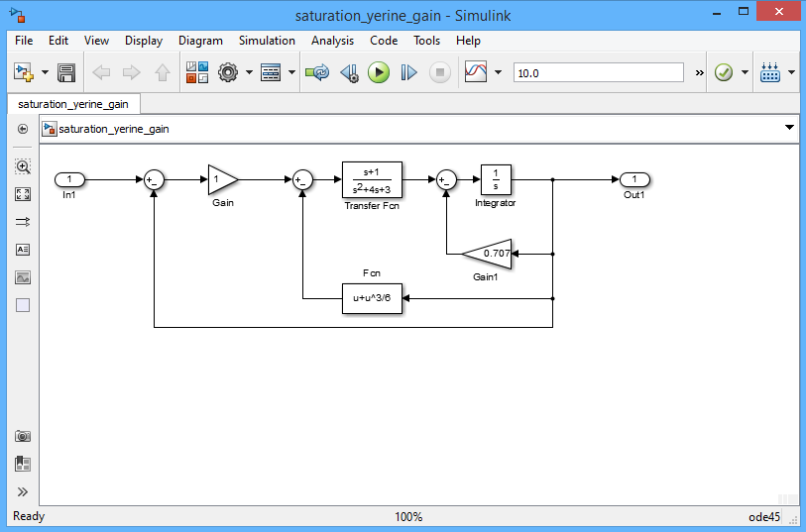Image resolution: width=806 pixels, height=532 pixels.
Task: Click saturation_yerine_gain in the breadcrumb bar
Action: [x=114, y=129]
